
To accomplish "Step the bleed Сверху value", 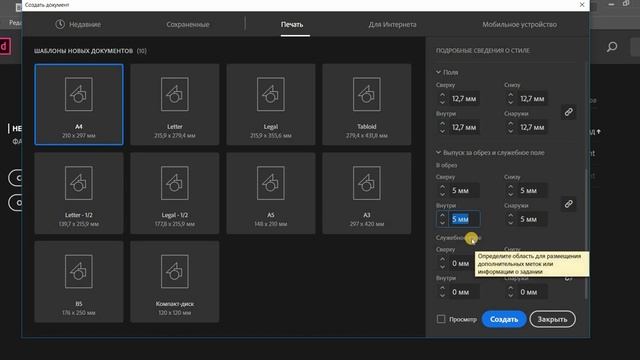I will [442, 191].
